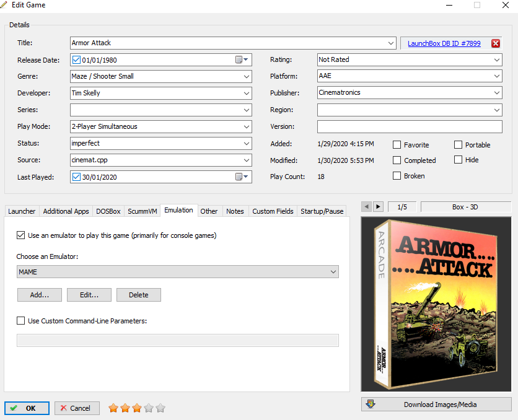Toggle the Last Played date checkbox

pos(76,177)
